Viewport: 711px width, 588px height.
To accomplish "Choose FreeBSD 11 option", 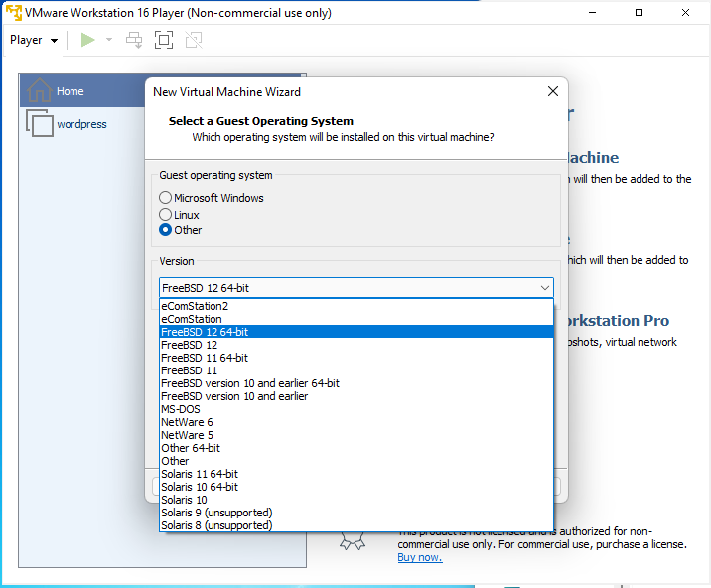I will pyautogui.click(x=356, y=370).
